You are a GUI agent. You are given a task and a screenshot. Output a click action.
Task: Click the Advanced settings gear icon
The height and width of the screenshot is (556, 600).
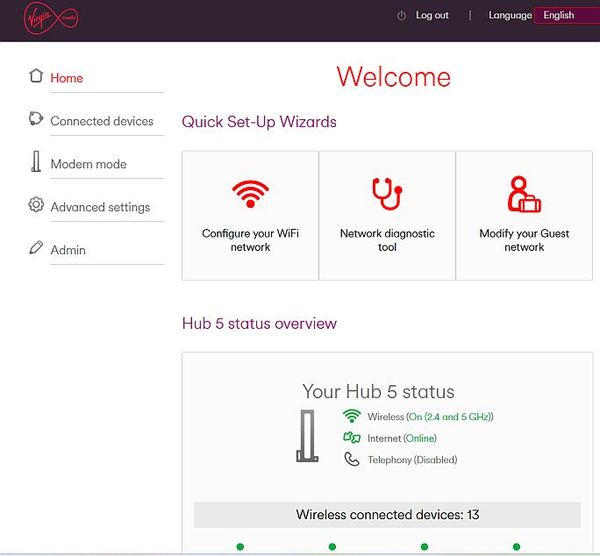click(36, 204)
